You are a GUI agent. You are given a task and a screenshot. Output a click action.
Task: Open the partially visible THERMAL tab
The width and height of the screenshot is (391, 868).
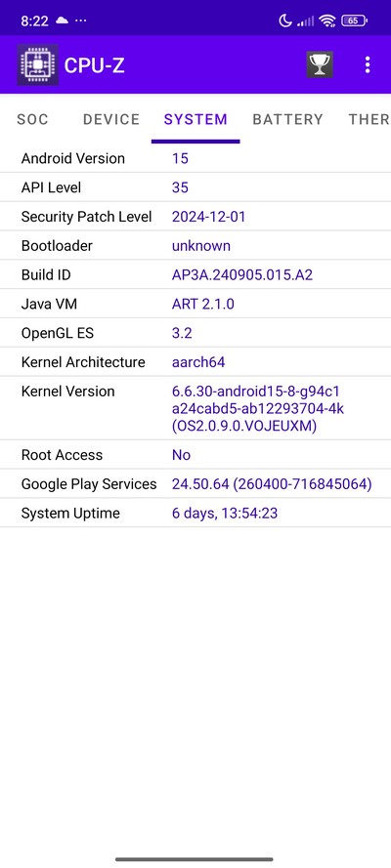[369, 119]
